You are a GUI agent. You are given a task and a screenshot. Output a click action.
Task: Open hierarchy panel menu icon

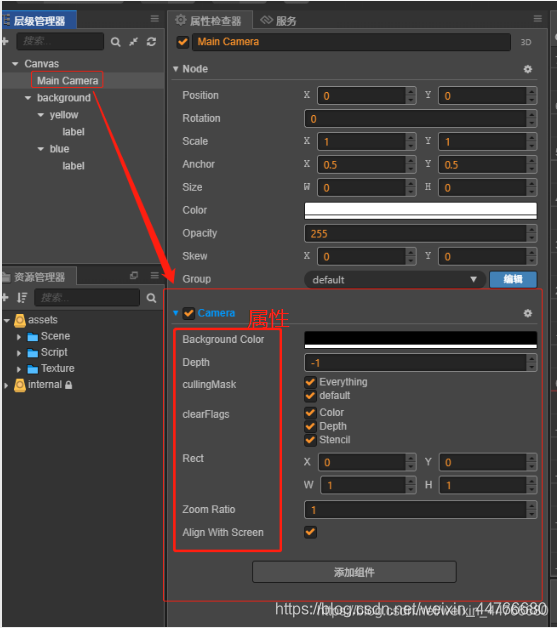155,19
